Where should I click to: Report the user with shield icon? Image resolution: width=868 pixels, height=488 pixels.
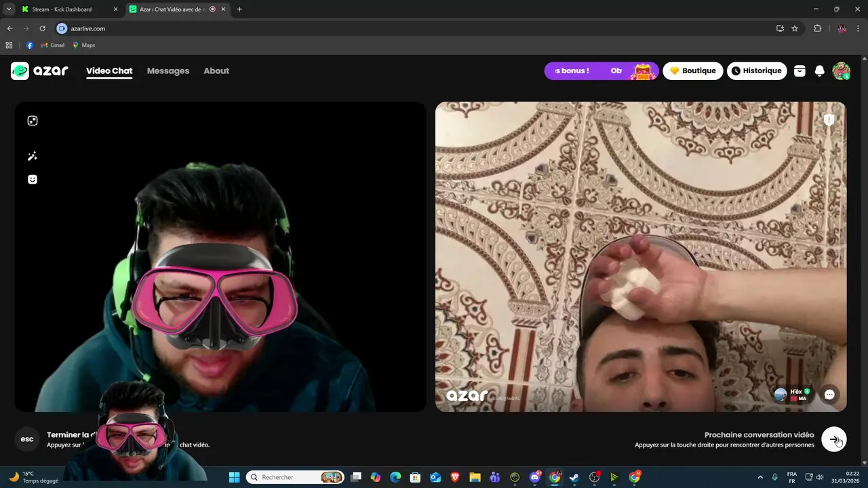pyautogui.click(x=829, y=120)
